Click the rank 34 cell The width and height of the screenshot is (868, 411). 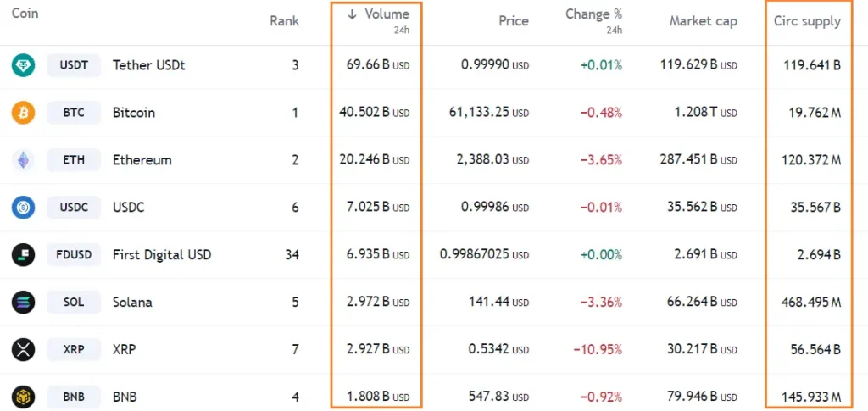(292, 255)
